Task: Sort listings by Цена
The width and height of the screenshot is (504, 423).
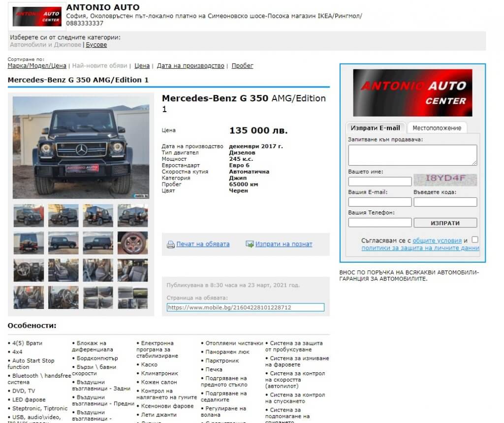Action: (x=142, y=65)
